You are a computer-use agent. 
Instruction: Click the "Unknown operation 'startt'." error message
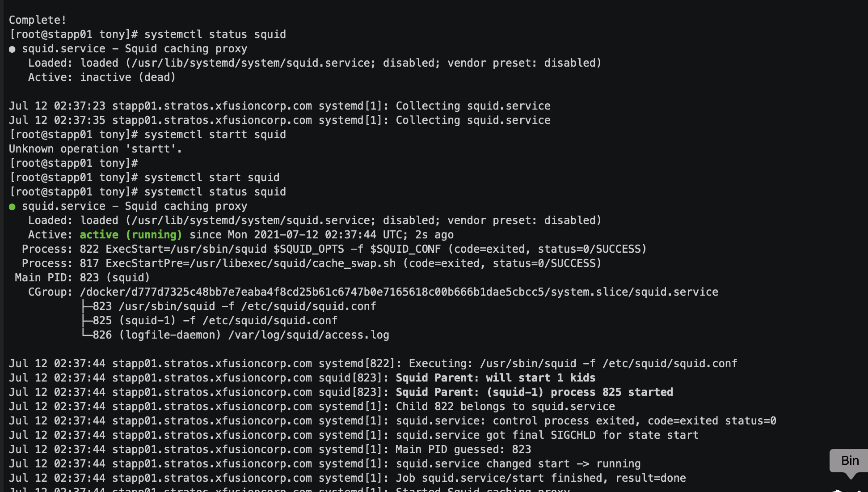pyautogui.click(x=96, y=149)
